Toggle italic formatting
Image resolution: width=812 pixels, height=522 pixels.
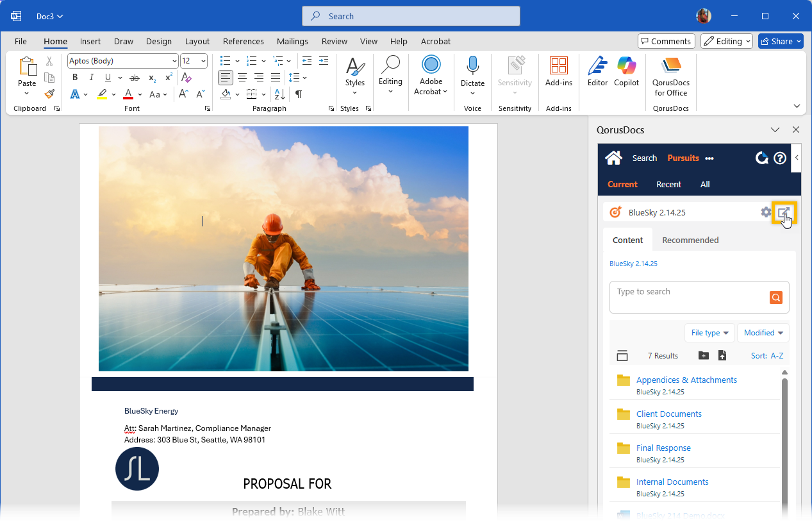tap(92, 78)
